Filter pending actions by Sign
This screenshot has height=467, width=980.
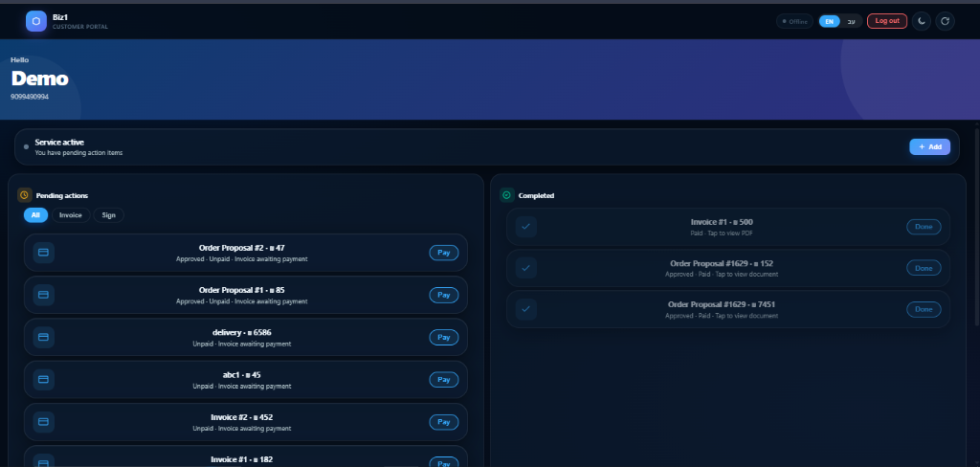109,215
